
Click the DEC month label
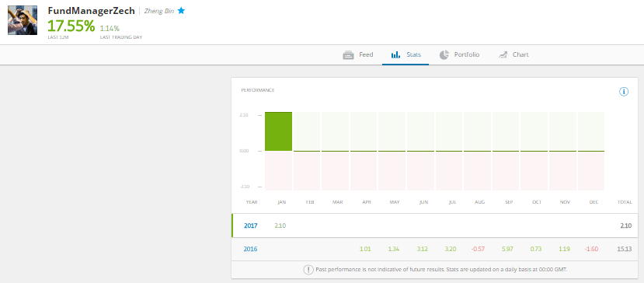[594, 202]
